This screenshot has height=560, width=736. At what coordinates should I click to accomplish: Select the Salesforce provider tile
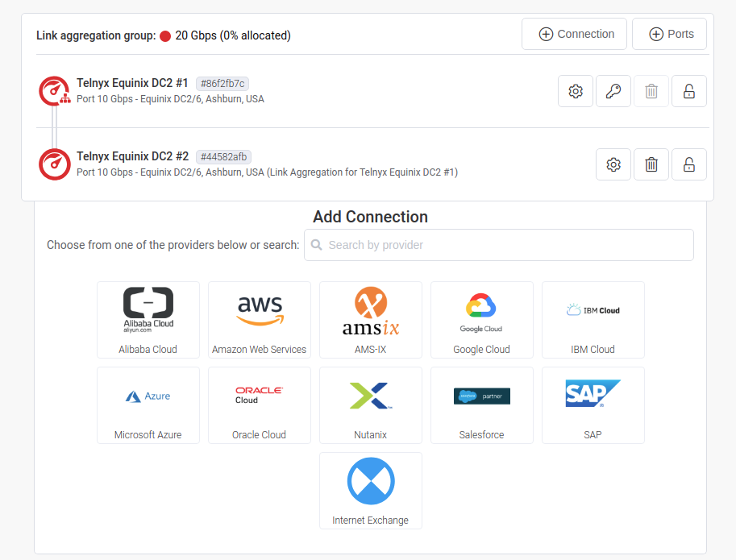[x=482, y=405]
